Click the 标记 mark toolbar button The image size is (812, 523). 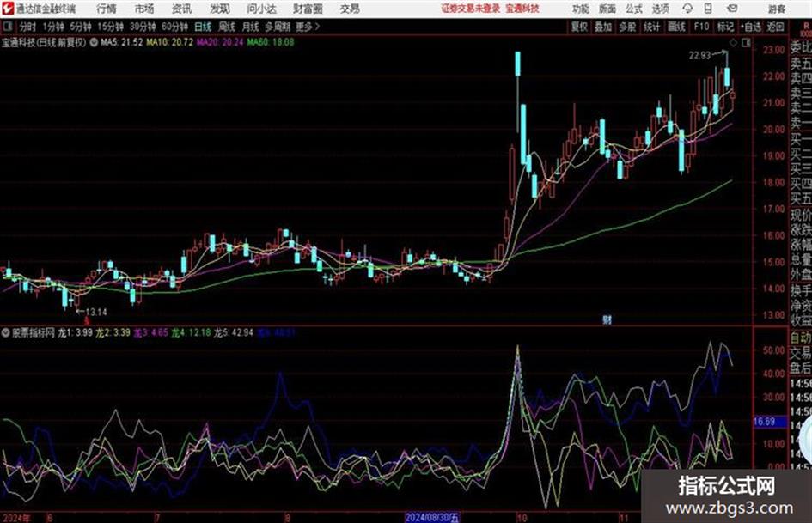tap(725, 27)
